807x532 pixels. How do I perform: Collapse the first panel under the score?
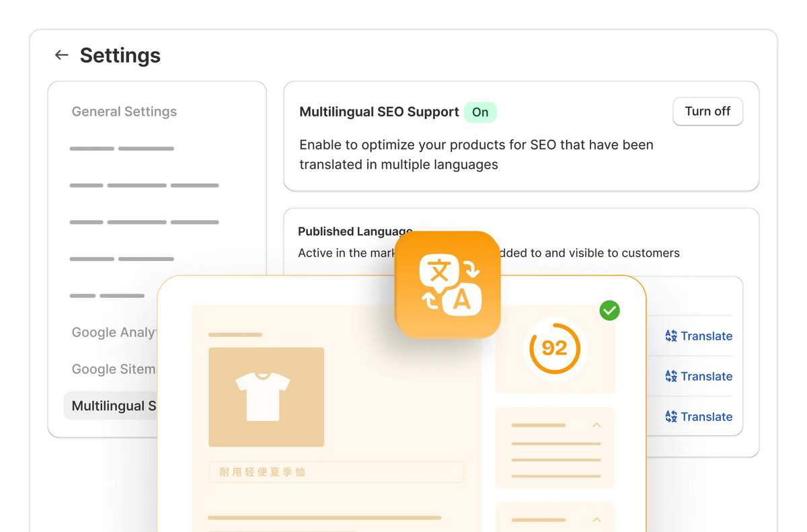click(x=596, y=425)
